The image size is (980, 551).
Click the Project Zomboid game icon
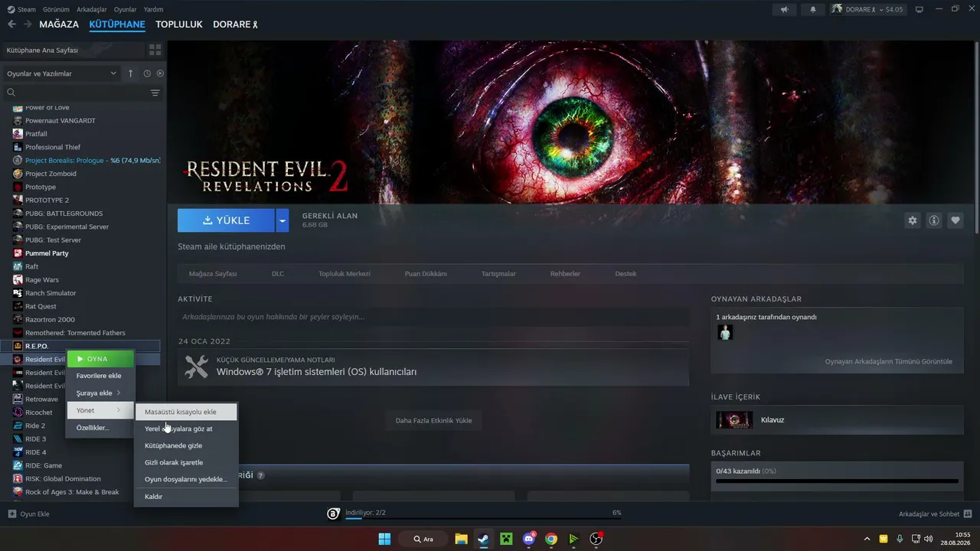click(x=18, y=174)
